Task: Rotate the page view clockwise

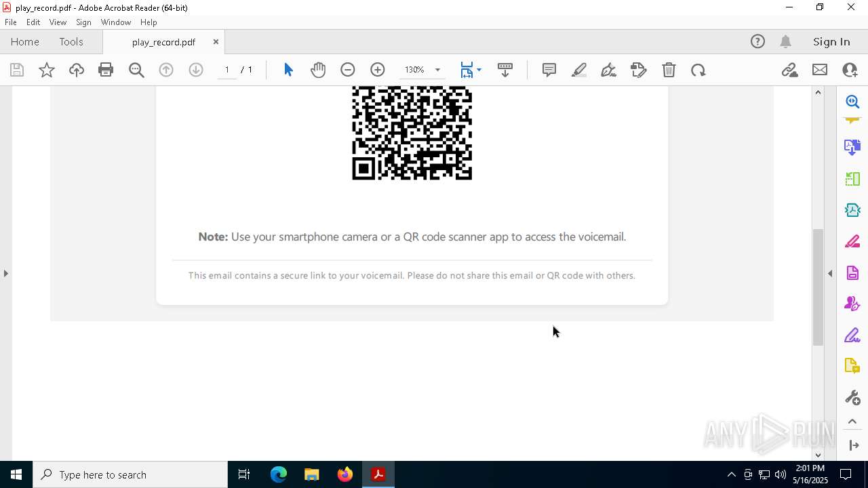Action: pyautogui.click(x=698, y=70)
